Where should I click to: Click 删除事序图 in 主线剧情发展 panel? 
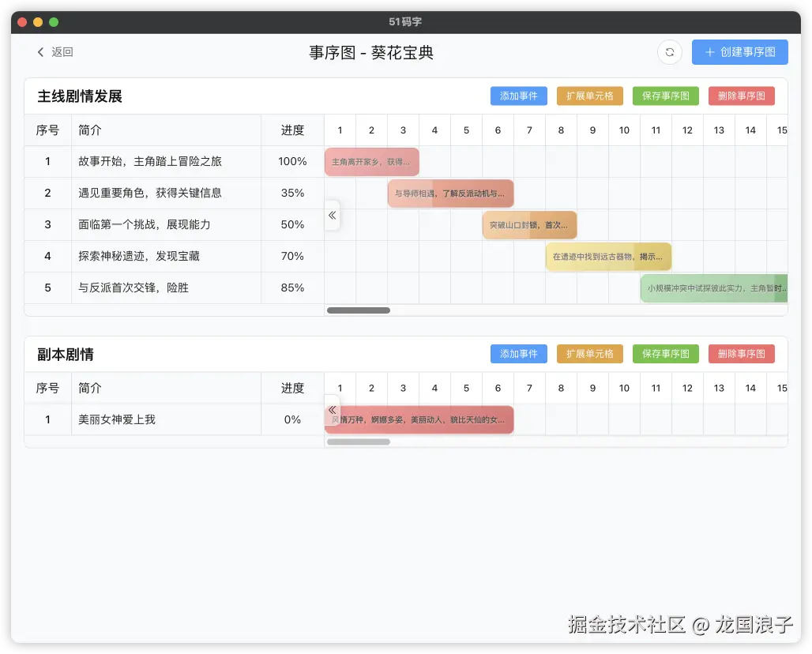pyautogui.click(x=741, y=96)
